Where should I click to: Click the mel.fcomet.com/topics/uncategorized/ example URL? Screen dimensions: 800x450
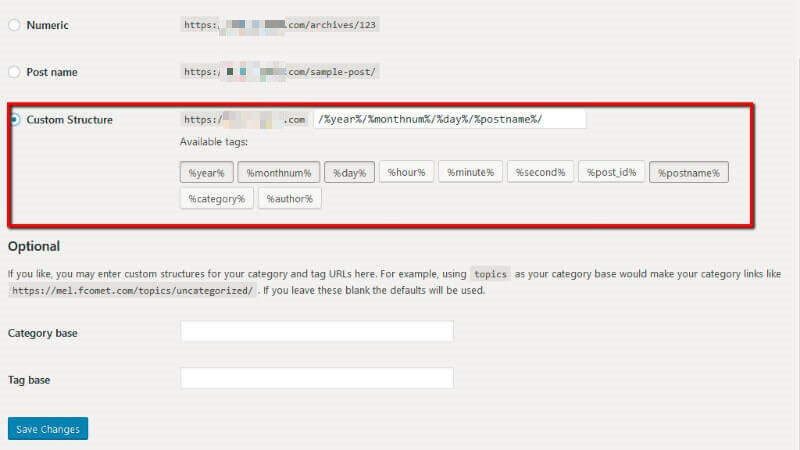click(133, 290)
